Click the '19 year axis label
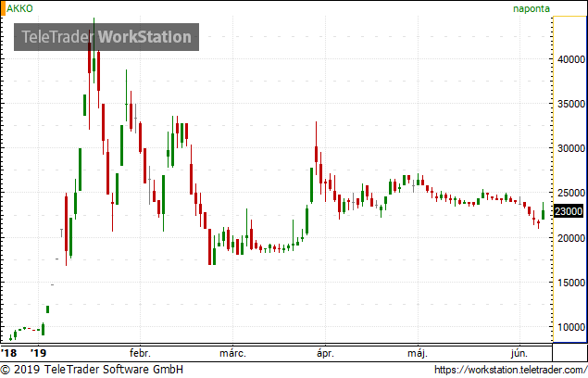This screenshot has height=378, width=588. 38,353
